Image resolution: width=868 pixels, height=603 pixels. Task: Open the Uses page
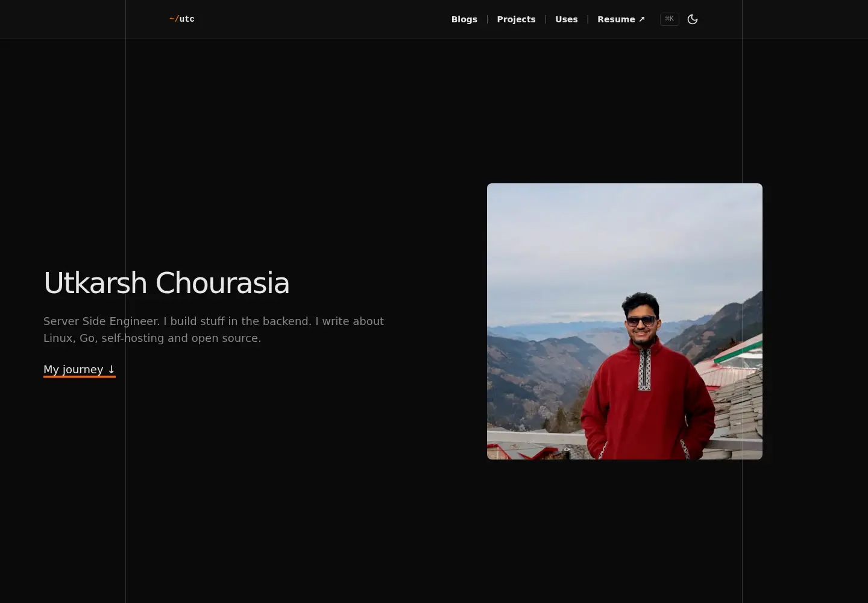pos(567,19)
